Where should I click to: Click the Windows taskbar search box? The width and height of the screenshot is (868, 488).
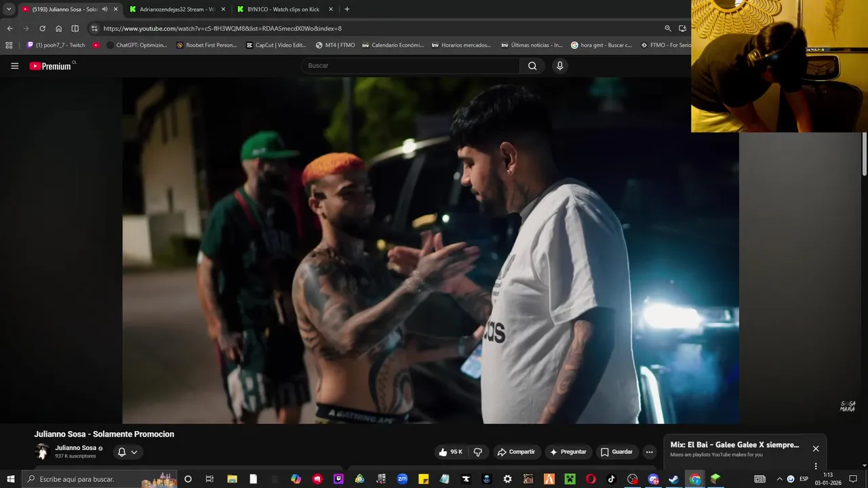pyautogui.click(x=100, y=479)
